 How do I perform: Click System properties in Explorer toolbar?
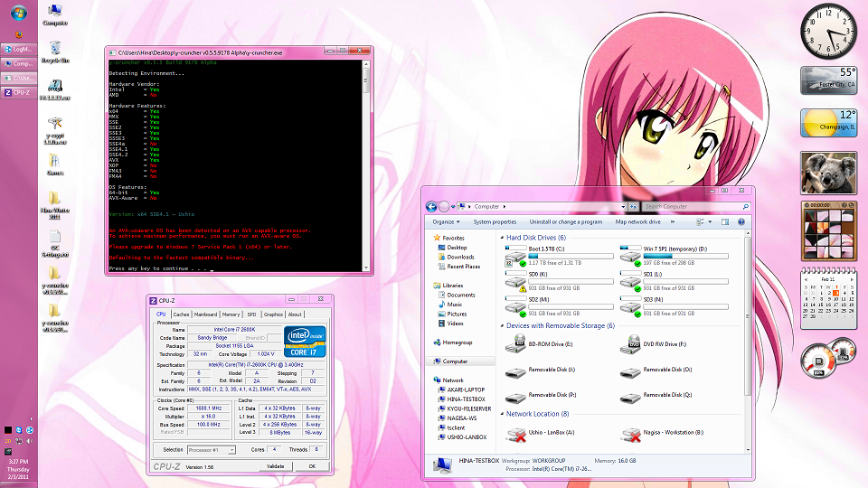[495, 221]
